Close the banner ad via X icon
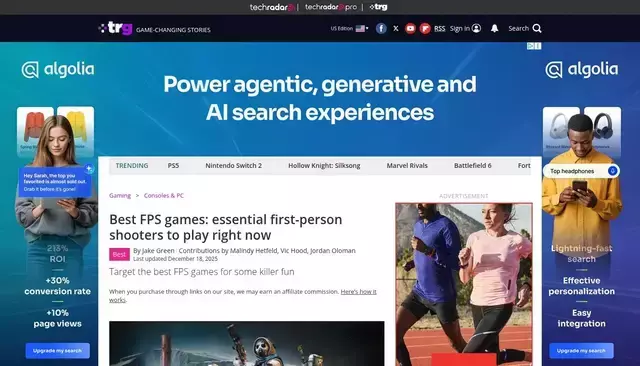This screenshot has height=366, width=640. click(x=538, y=46)
